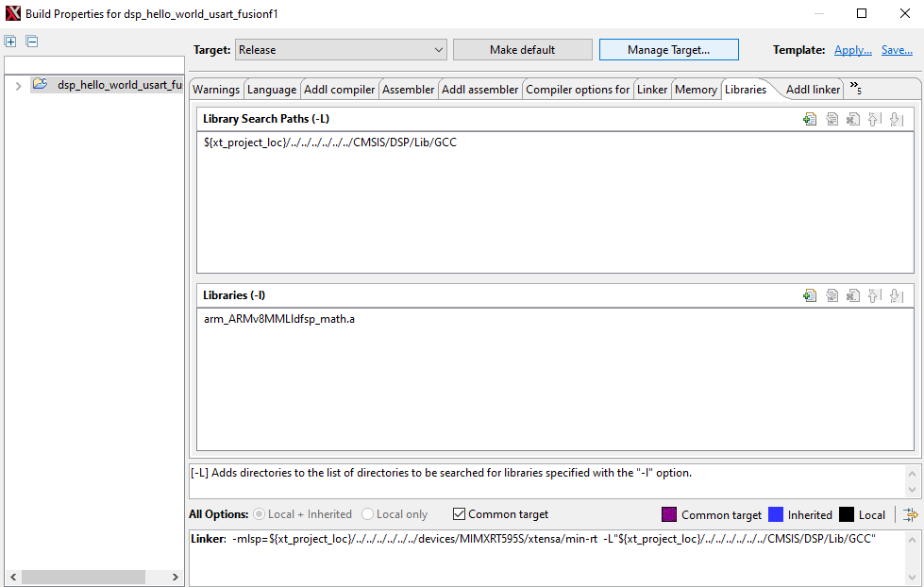This screenshot has height=587, width=924.
Task: Edit the selected library search path
Action: coord(832,119)
